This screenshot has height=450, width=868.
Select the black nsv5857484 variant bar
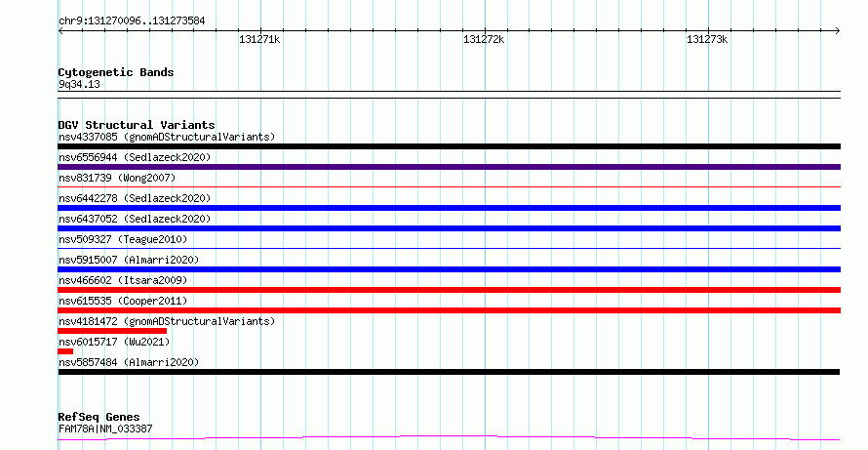pyautogui.click(x=449, y=372)
